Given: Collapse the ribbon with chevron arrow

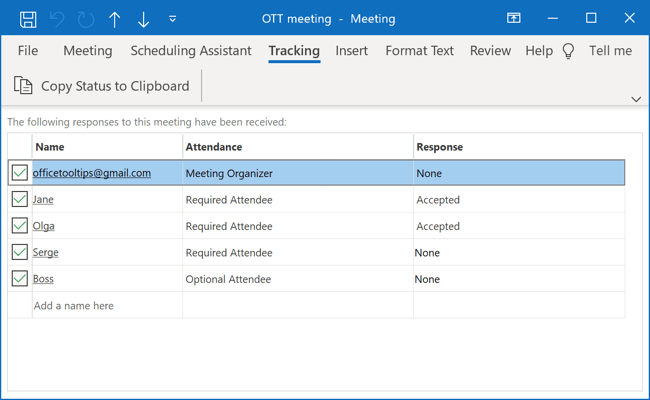Looking at the screenshot, I should tap(636, 99).
